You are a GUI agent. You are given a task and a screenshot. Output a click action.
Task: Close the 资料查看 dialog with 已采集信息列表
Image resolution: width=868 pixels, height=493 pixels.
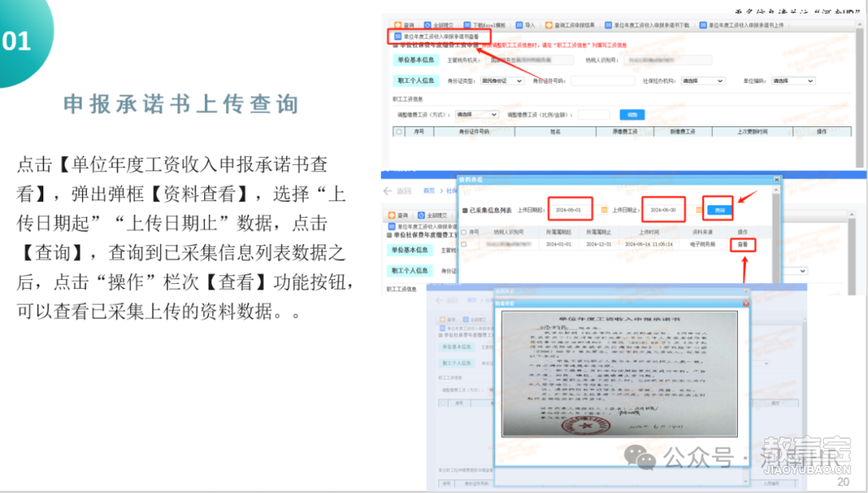point(776,179)
